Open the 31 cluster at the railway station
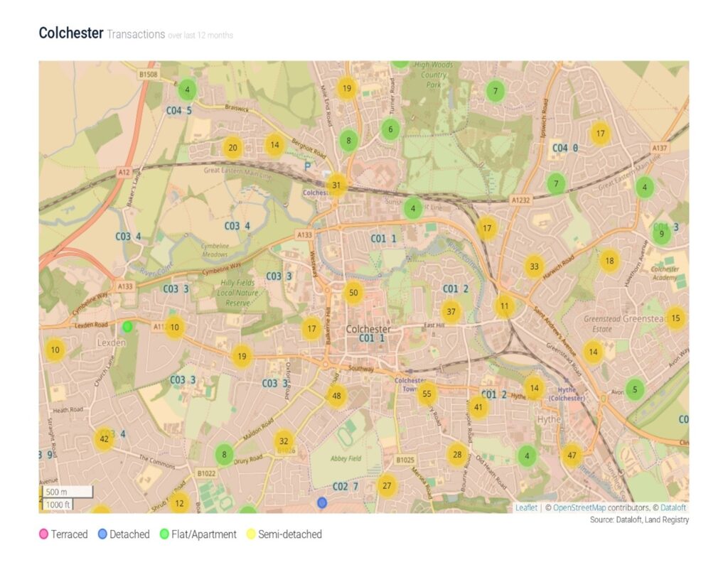 click(337, 185)
